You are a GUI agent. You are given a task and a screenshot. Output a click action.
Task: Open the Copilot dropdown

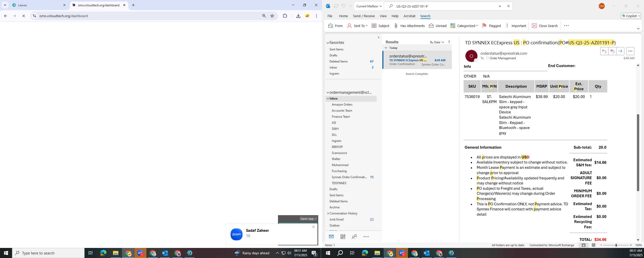point(631,16)
